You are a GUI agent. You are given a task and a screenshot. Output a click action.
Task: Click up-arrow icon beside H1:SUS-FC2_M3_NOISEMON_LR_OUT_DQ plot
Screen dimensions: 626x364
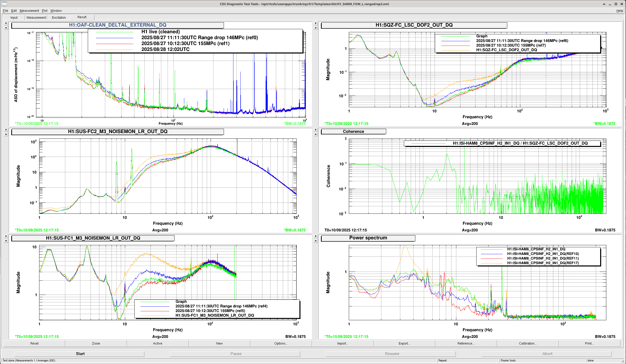point(6,134)
